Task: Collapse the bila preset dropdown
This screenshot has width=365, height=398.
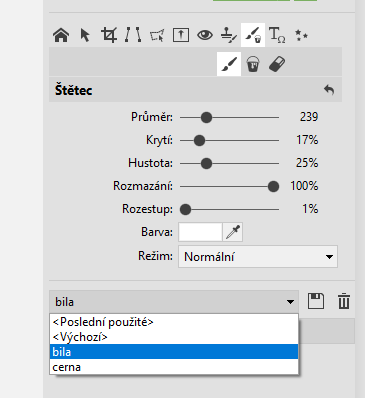Action: click(x=174, y=302)
